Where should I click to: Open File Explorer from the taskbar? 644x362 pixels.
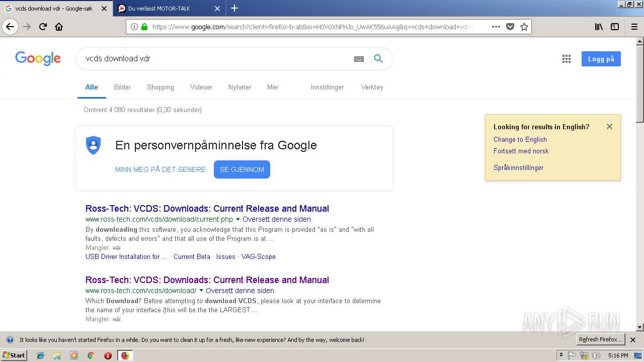(57, 355)
